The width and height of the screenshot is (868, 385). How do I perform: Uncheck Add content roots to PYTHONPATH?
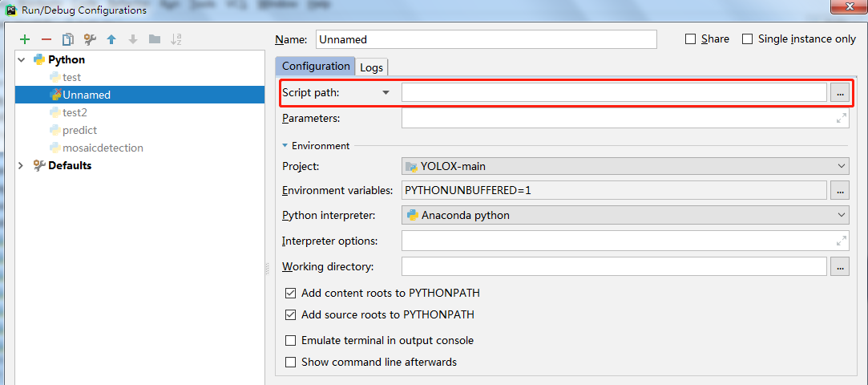[x=290, y=293]
